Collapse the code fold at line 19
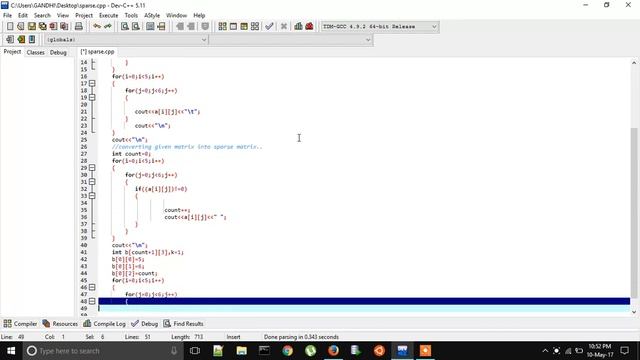The image size is (640, 360). pos(92,98)
